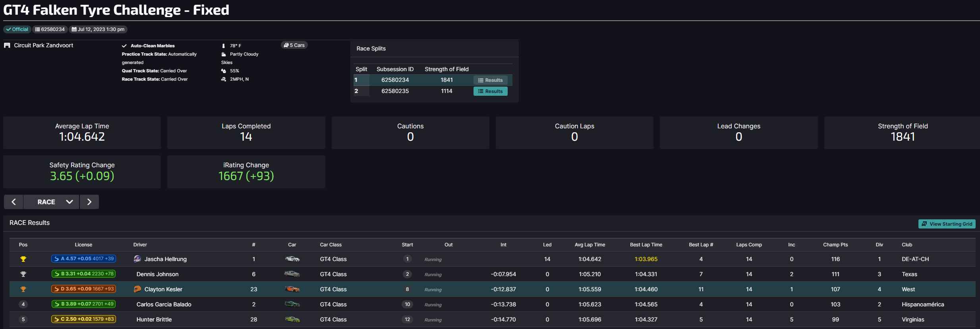Click the Safety Rating Change card
The height and width of the screenshot is (329, 980).
tap(82, 172)
